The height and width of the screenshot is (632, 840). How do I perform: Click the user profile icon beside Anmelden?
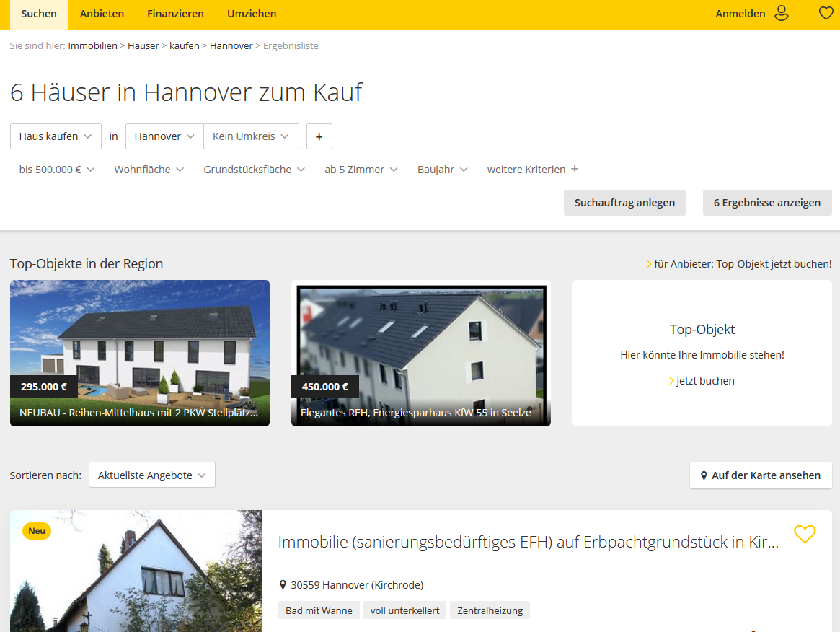click(x=782, y=14)
